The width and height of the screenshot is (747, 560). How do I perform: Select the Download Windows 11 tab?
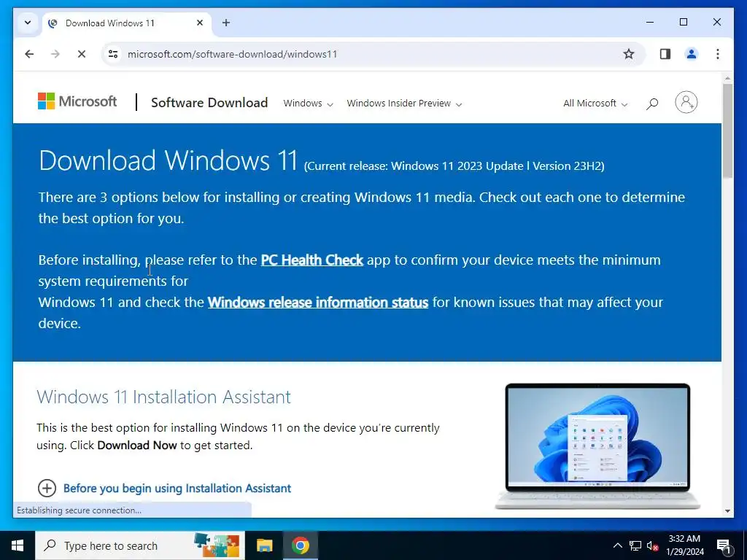coord(126,23)
